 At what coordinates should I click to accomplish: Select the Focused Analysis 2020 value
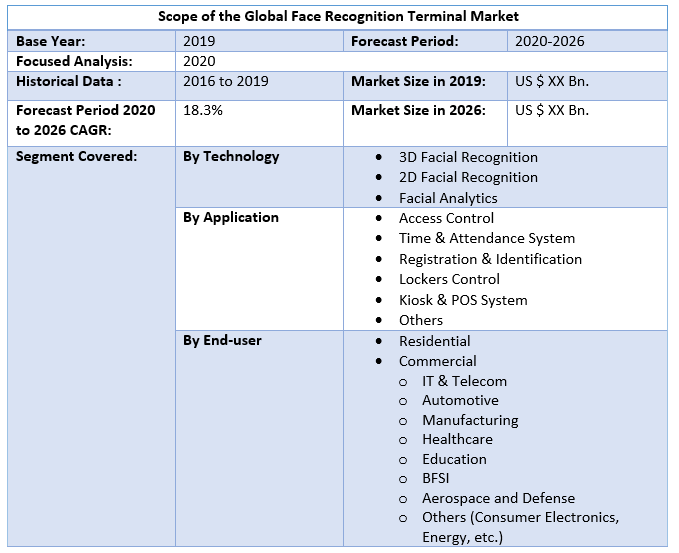(199, 61)
